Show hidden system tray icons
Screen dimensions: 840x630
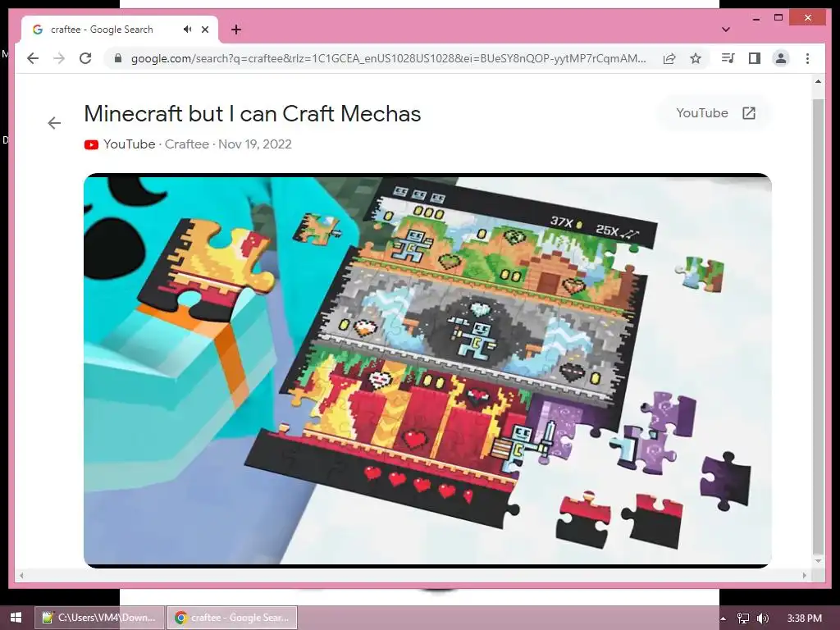[x=723, y=619]
